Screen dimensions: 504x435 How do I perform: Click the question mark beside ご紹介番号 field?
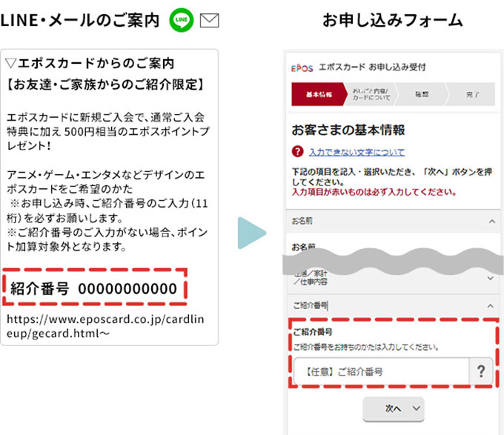(x=481, y=371)
